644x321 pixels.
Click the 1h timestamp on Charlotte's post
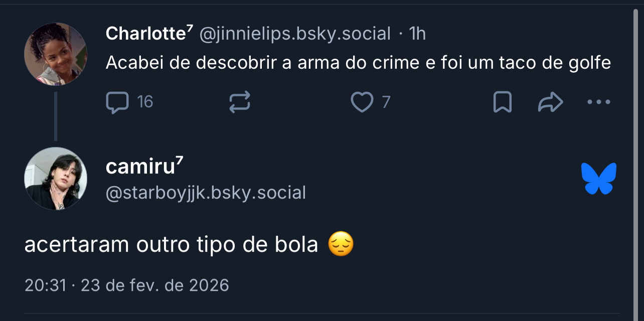point(417,34)
